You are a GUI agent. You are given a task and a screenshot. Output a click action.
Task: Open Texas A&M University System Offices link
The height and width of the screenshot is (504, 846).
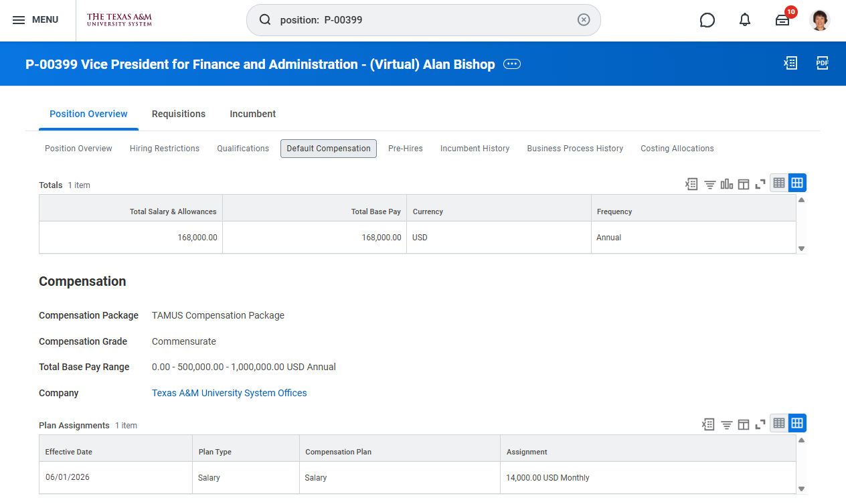229,393
